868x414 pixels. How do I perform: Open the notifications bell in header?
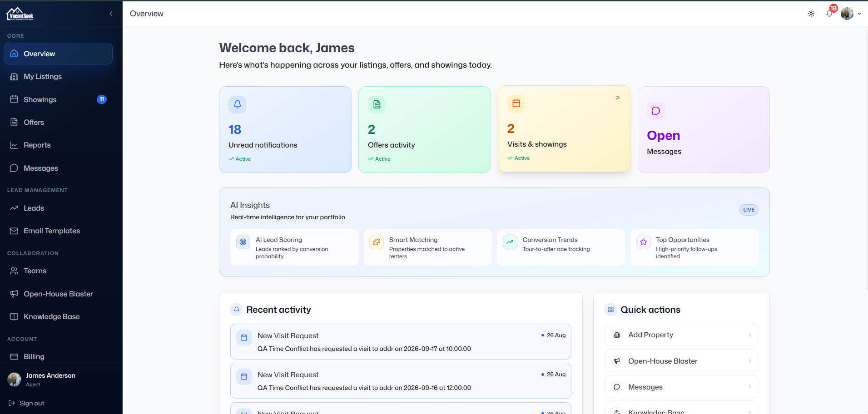[x=829, y=14]
